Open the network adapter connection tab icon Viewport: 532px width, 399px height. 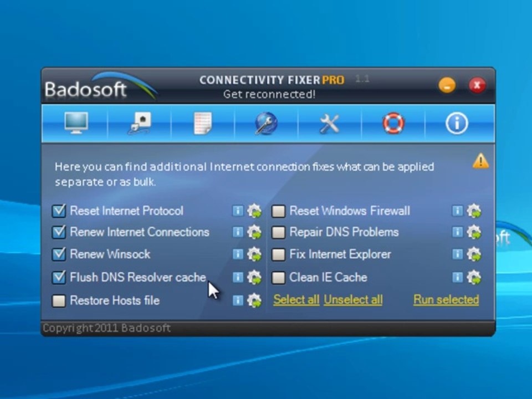click(x=140, y=123)
